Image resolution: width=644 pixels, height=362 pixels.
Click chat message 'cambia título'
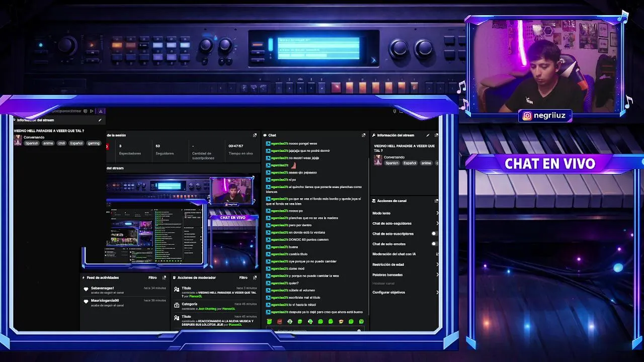pyautogui.click(x=298, y=254)
